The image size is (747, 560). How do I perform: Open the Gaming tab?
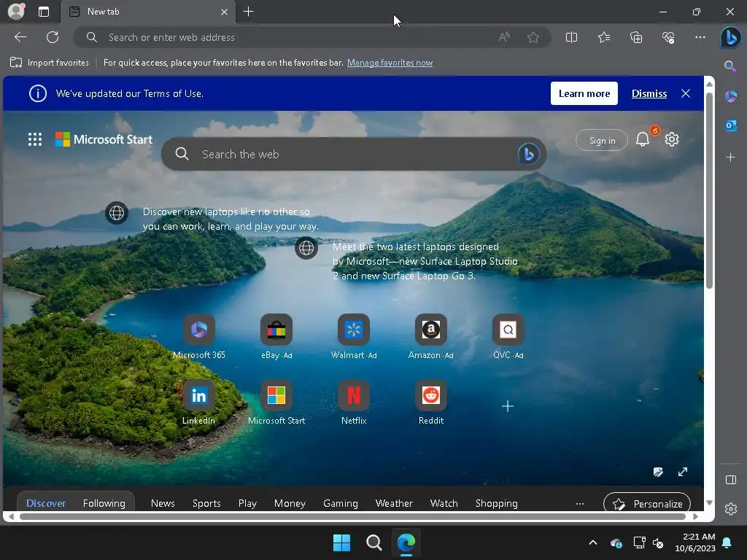click(340, 503)
